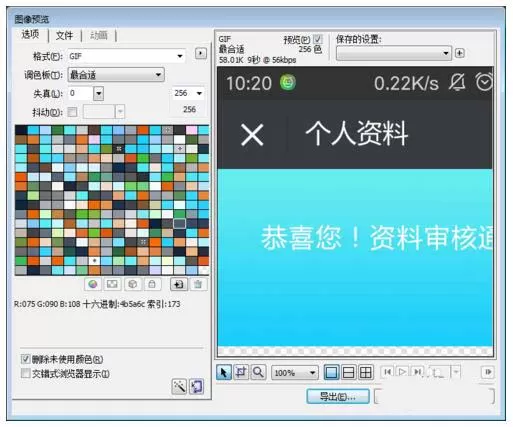This screenshot has height=427, width=513.
Task: Open the loss (失真) value dropdown arrow
Action: (x=99, y=93)
